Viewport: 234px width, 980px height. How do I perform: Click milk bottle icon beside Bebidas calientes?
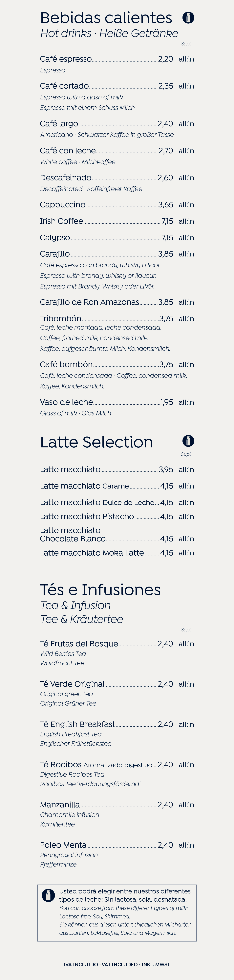click(188, 17)
